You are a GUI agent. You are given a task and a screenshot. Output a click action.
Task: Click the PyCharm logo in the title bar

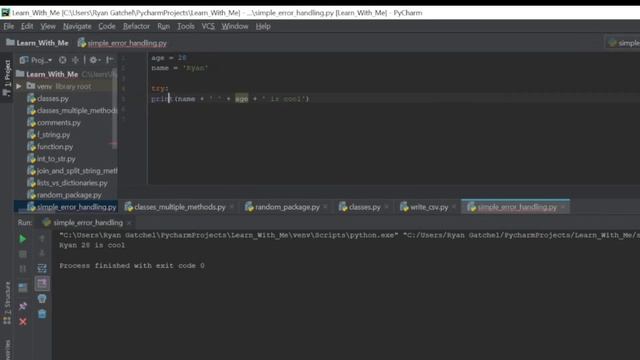click(x=5, y=13)
